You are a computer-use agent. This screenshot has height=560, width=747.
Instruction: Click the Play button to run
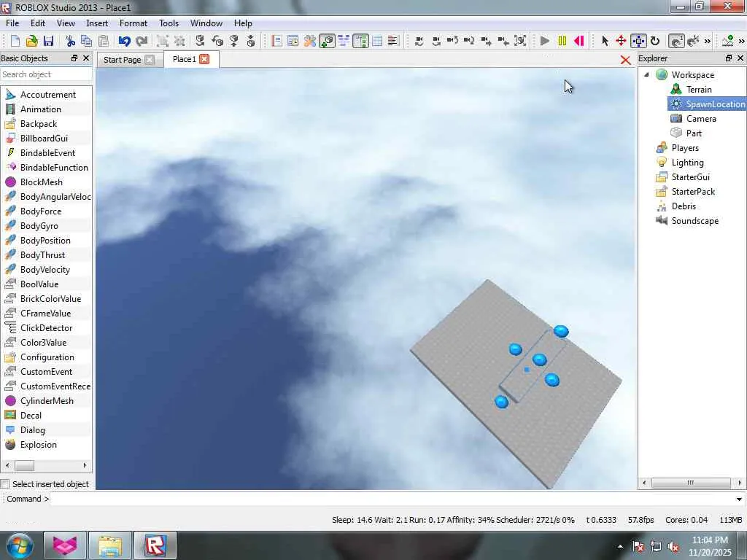pyautogui.click(x=545, y=41)
